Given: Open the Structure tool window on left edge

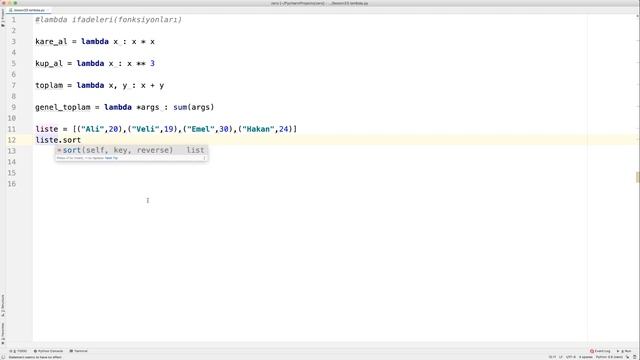Looking at the screenshot, I should coord(2,305).
